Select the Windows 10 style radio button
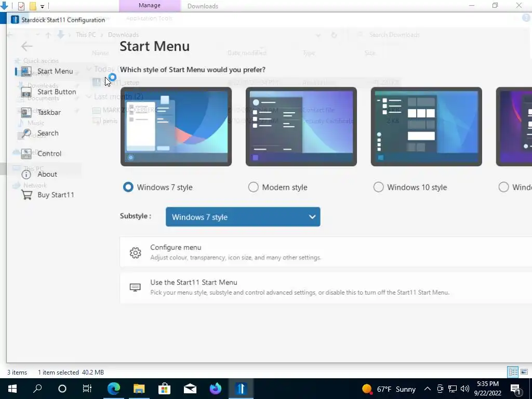 [379, 187]
